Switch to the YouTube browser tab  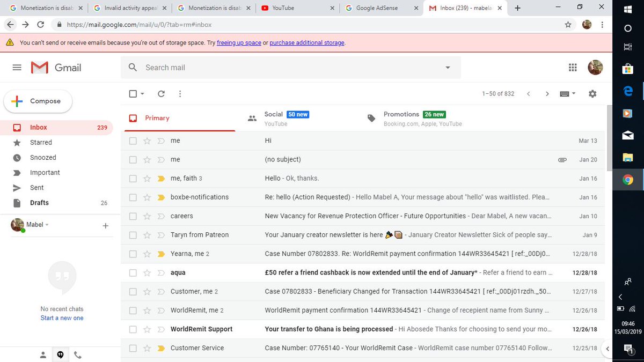(x=298, y=8)
